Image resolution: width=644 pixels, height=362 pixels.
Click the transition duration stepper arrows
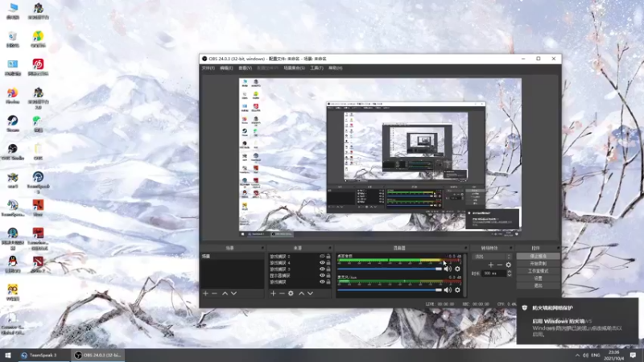point(510,273)
